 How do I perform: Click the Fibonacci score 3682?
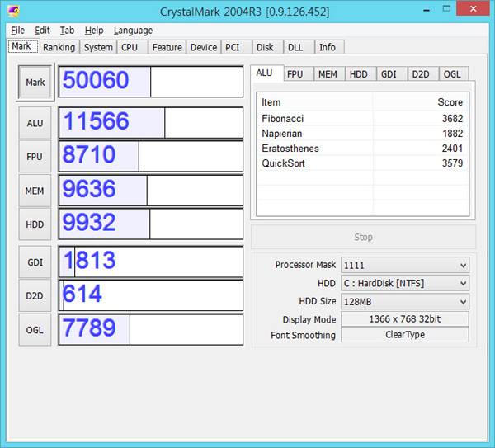coord(452,118)
